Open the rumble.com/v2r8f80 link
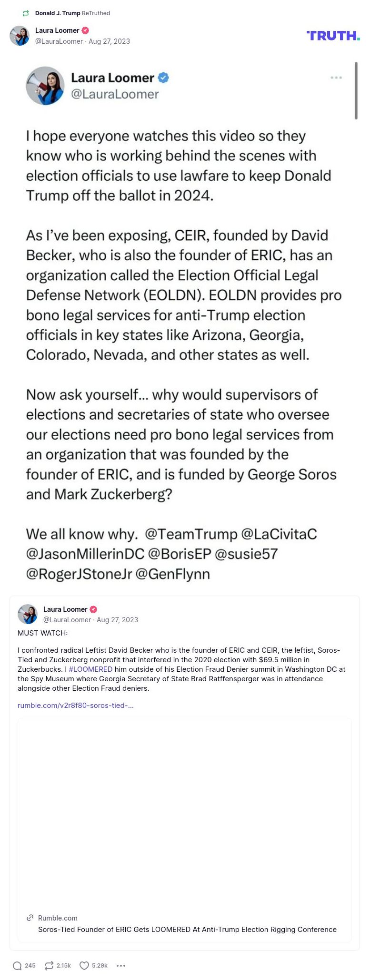 75,706
